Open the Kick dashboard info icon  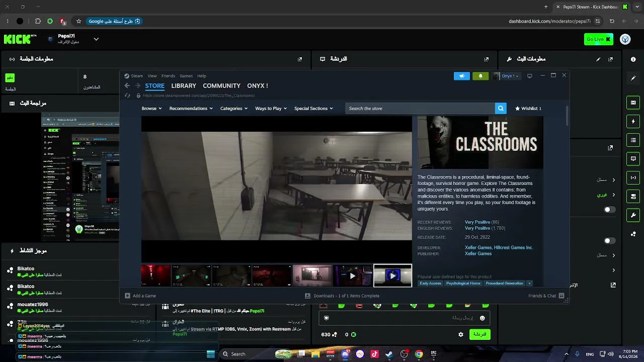click(x=633, y=59)
